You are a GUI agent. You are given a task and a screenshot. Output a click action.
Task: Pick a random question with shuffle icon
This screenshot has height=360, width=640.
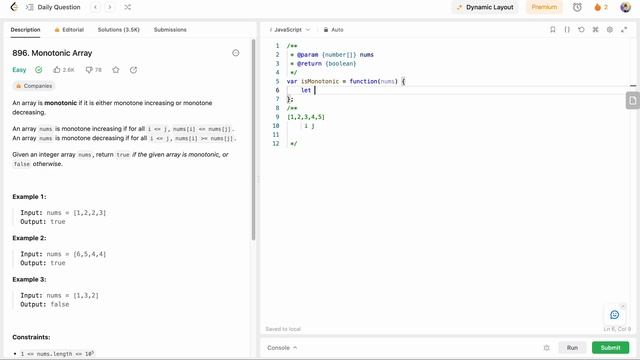click(x=127, y=7)
